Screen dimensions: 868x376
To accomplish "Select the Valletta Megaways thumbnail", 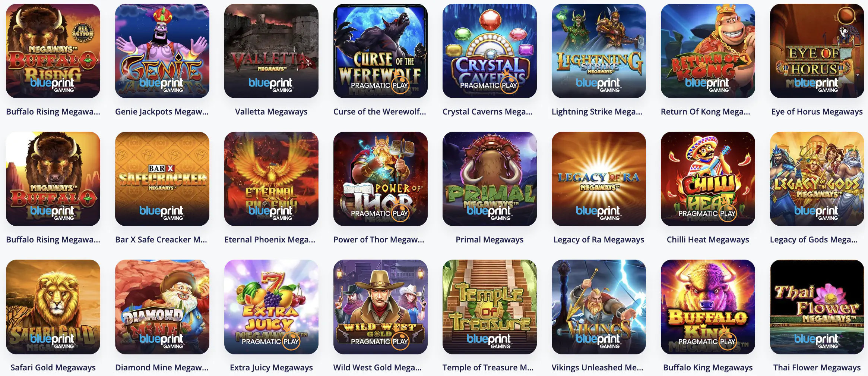I will [271, 51].
